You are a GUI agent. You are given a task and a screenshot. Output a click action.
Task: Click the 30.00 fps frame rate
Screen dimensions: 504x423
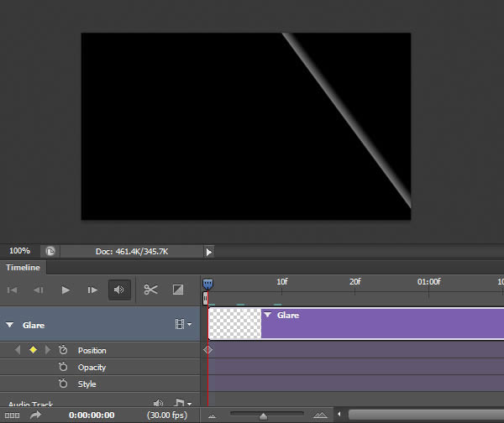coord(167,415)
